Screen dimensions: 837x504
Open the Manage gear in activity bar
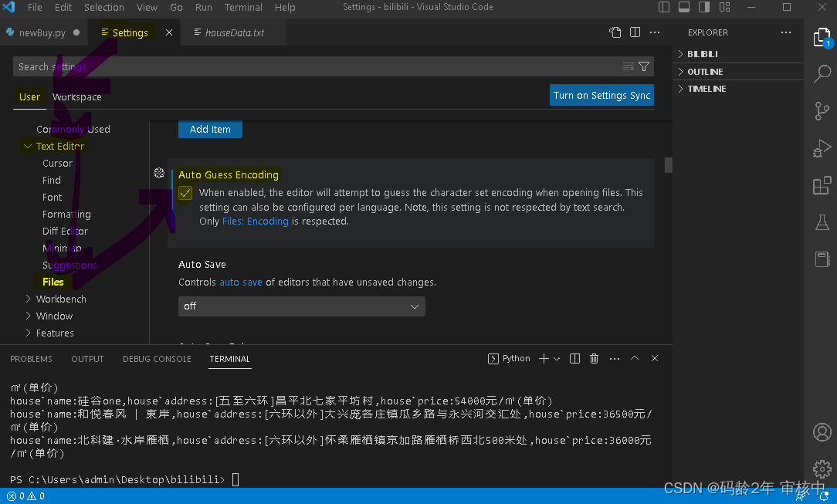(822, 469)
